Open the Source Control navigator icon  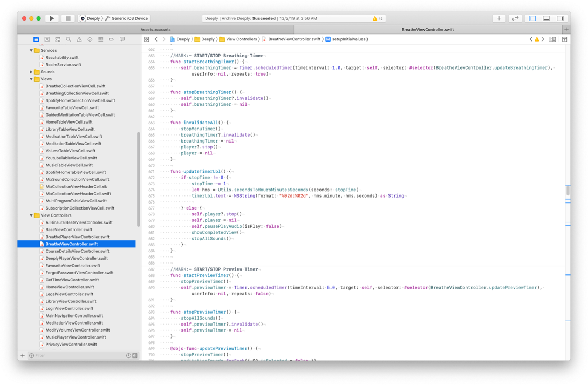(x=46, y=39)
